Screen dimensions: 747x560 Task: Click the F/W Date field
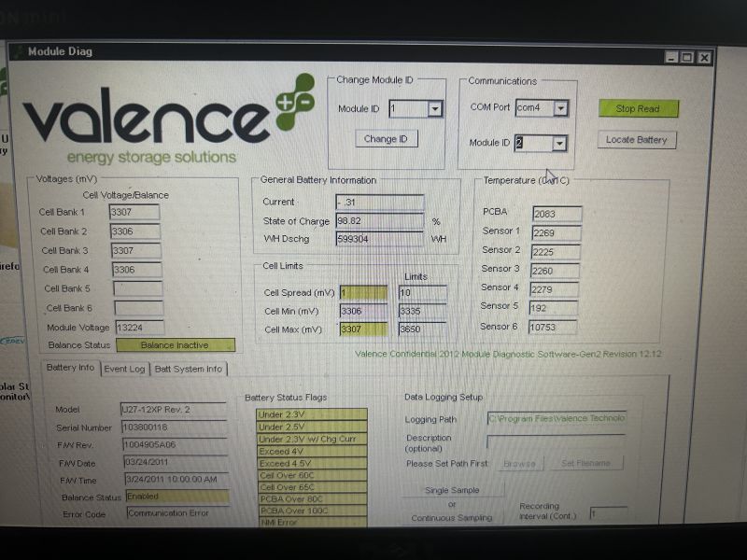176,462
